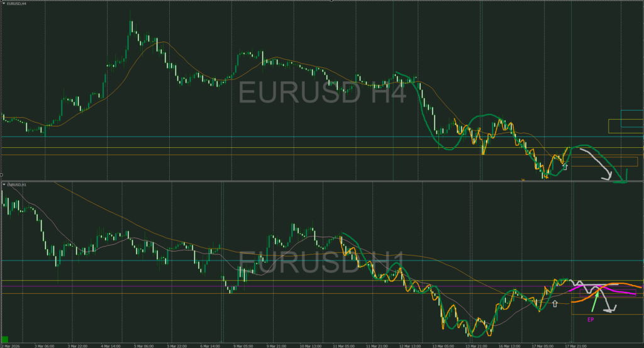Select the white up-arrow object on H4 chart
The image size is (644, 348).
pyautogui.click(x=565, y=166)
